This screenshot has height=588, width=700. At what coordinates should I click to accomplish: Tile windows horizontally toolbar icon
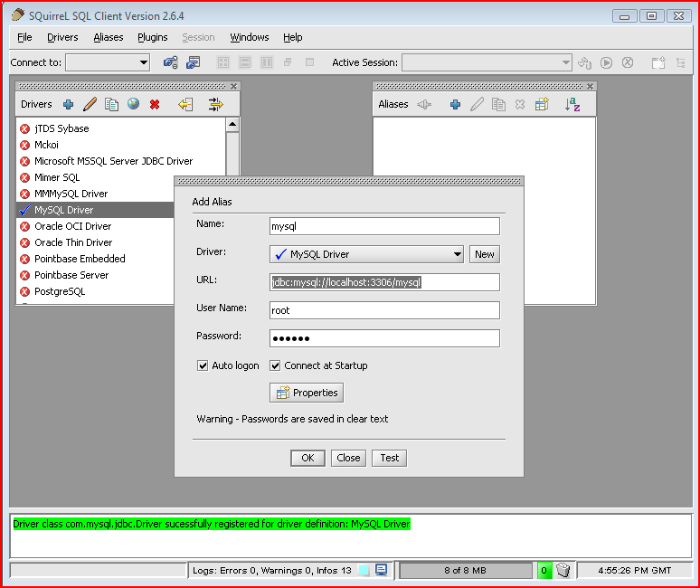point(245,62)
